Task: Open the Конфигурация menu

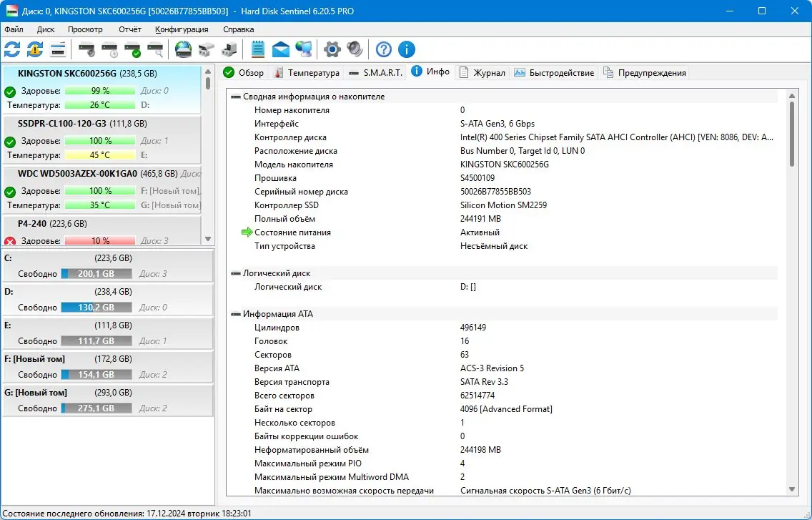Action: pos(182,29)
